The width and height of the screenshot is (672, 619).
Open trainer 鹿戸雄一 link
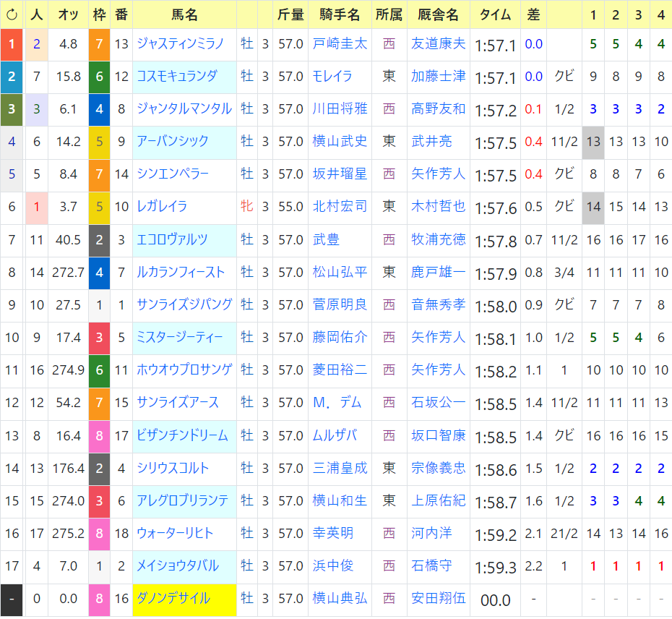[x=439, y=273]
